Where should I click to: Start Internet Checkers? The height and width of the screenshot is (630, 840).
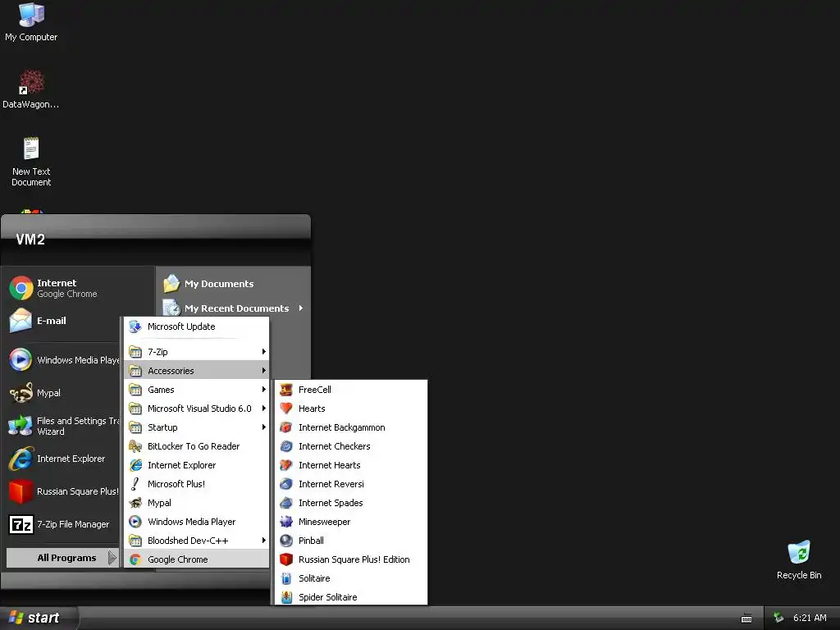[x=351, y=446]
